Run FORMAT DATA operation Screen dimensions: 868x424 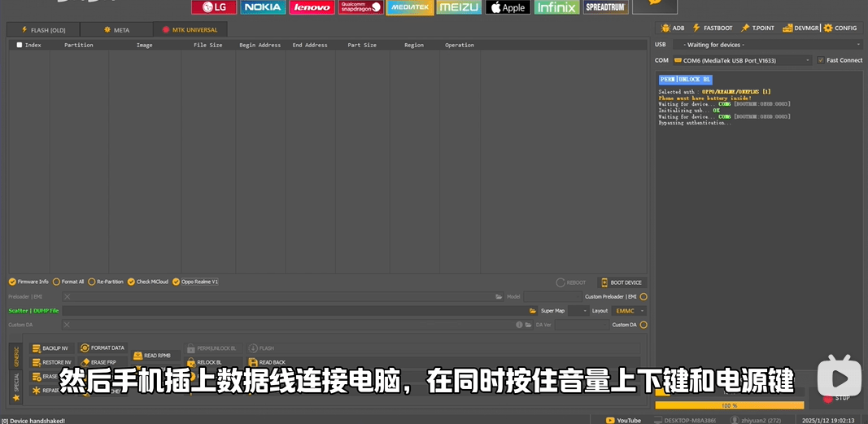103,348
